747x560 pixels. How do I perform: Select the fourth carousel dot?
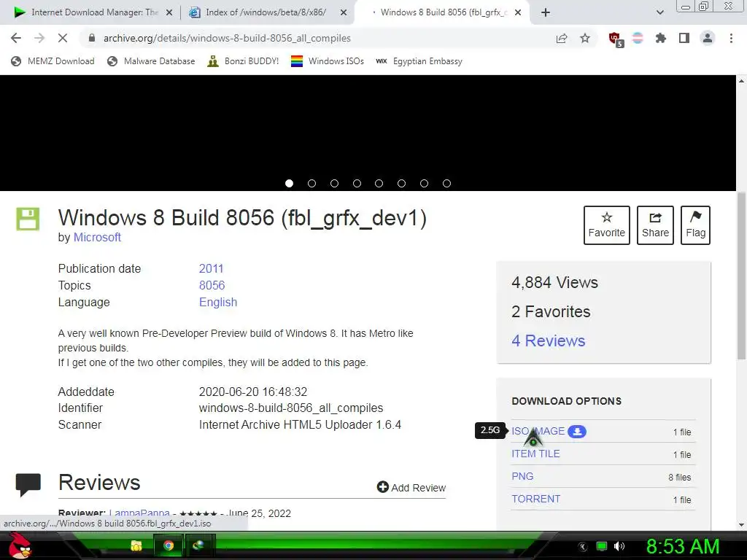pos(357,183)
